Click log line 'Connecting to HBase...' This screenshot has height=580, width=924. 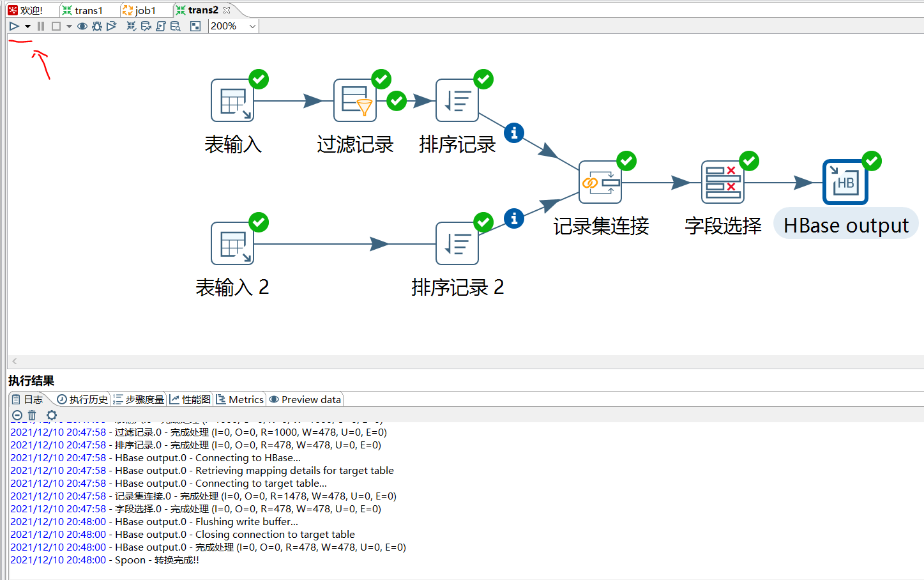(155, 457)
